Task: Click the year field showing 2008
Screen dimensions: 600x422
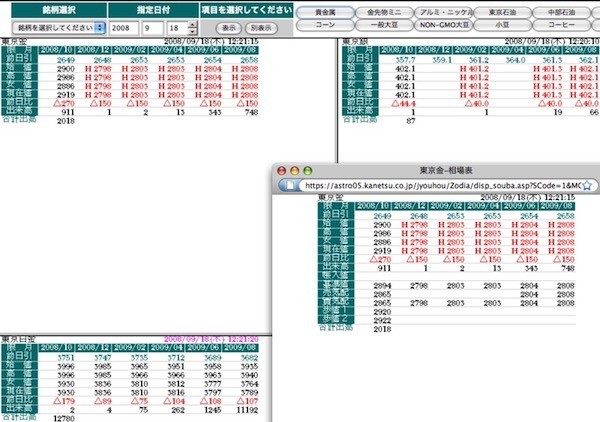Action: (x=124, y=28)
